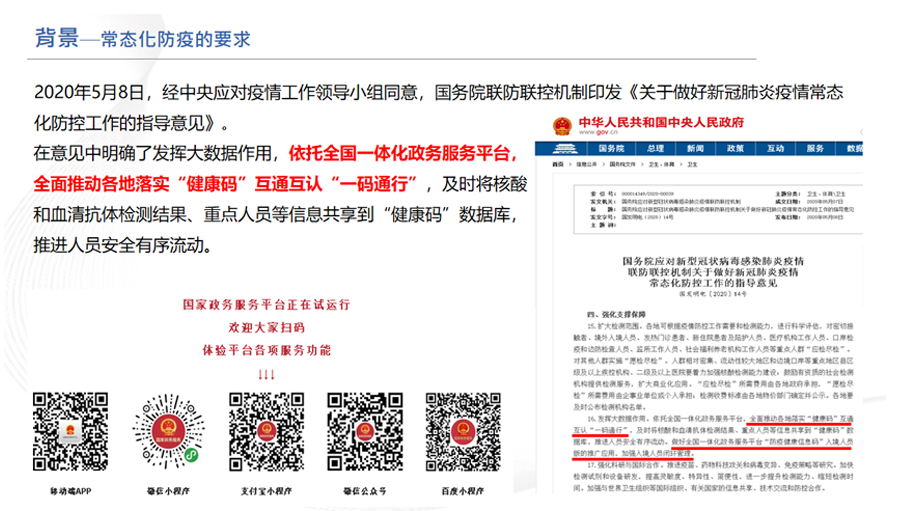This screenshot has height=511, width=900.
Task: Click the 百度小程序 caption
Action: 463,491
